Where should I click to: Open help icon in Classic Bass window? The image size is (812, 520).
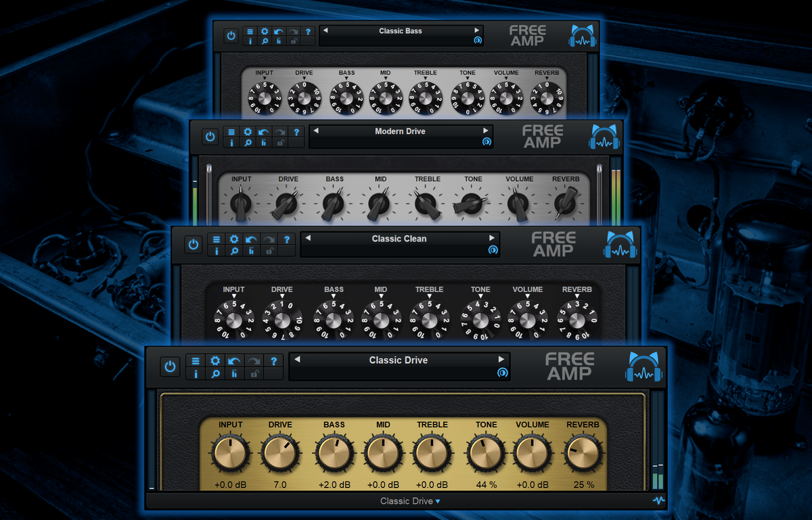point(308,31)
